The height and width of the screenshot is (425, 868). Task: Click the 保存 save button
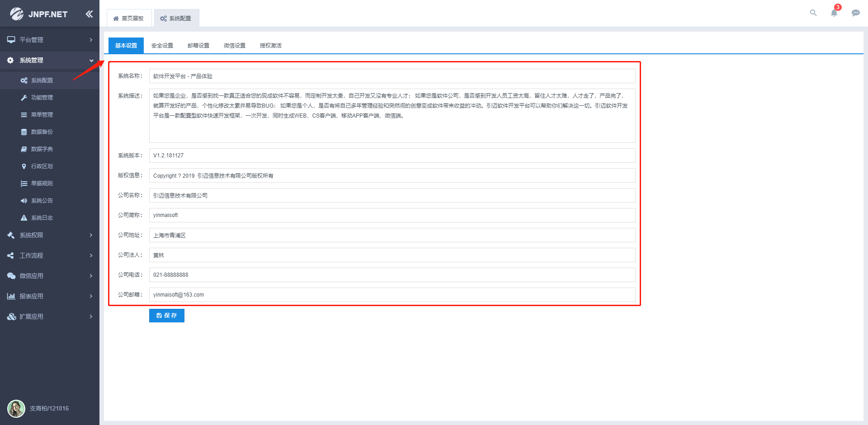(x=167, y=316)
